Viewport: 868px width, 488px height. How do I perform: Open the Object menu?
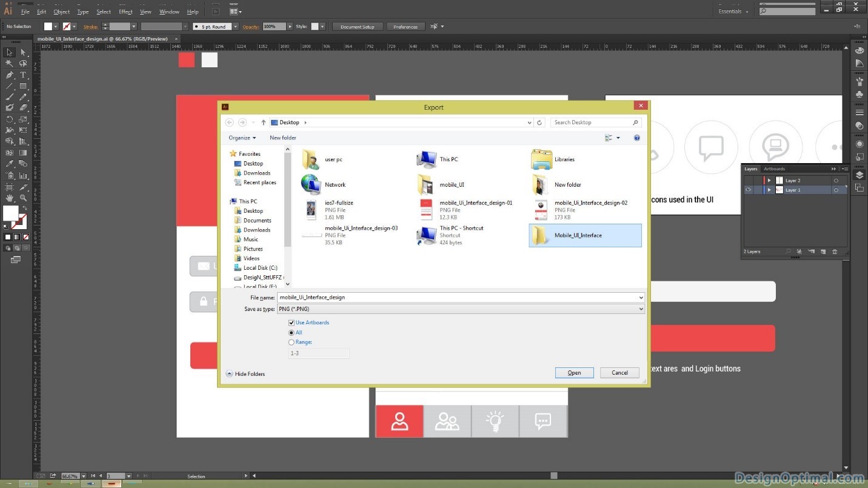62,12
